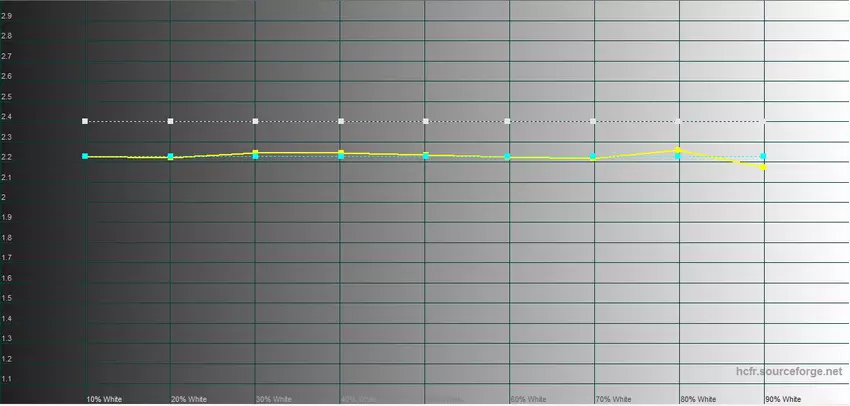This screenshot has height=406, width=850.
Task: Click cyan data point at 60% White
Action: [x=508, y=156]
